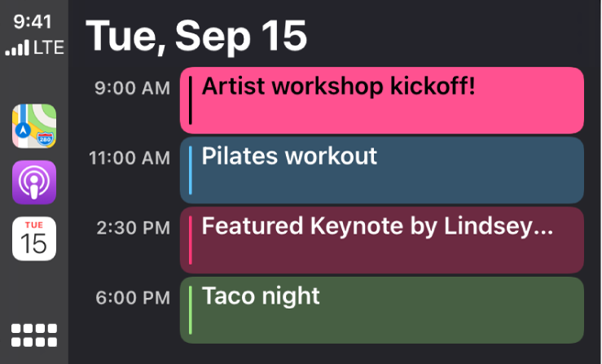Image resolution: width=602 pixels, height=364 pixels.
Task: Click green calendar color bar on Taco night
Action: pos(191,309)
